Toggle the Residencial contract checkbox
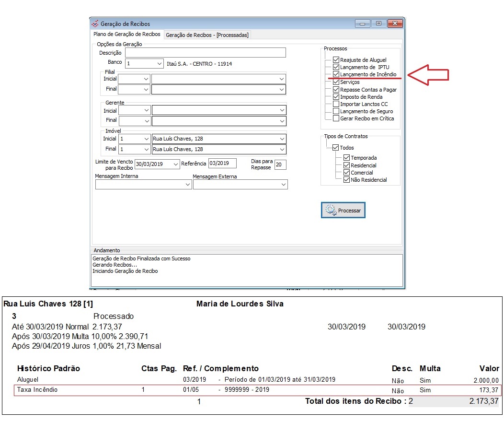This screenshot has width=504, height=422. pyautogui.click(x=346, y=165)
